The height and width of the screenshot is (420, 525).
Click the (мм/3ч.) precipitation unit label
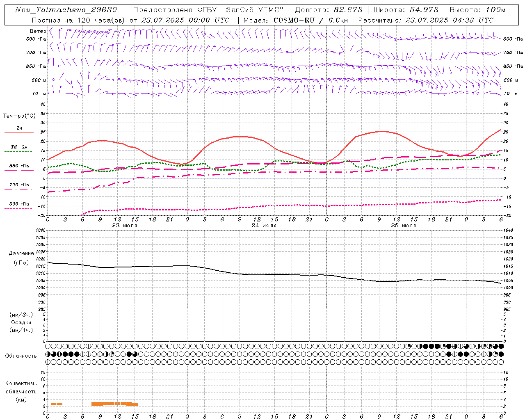pyautogui.click(x=21, y=315)
